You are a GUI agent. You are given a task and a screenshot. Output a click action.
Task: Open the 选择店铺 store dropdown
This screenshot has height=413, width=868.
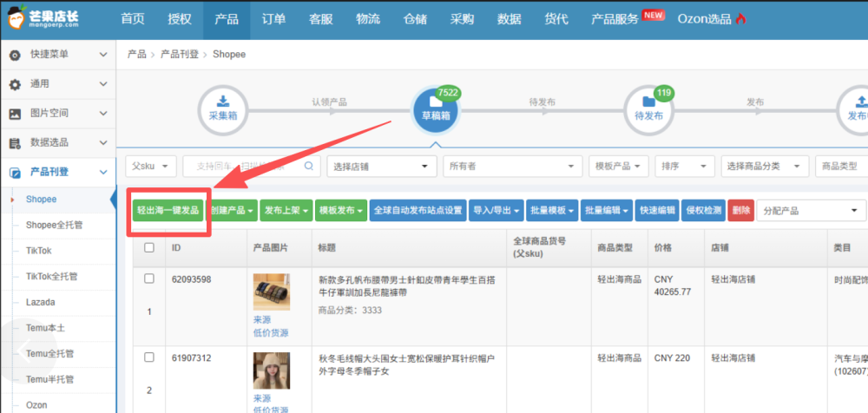point(381,166)
